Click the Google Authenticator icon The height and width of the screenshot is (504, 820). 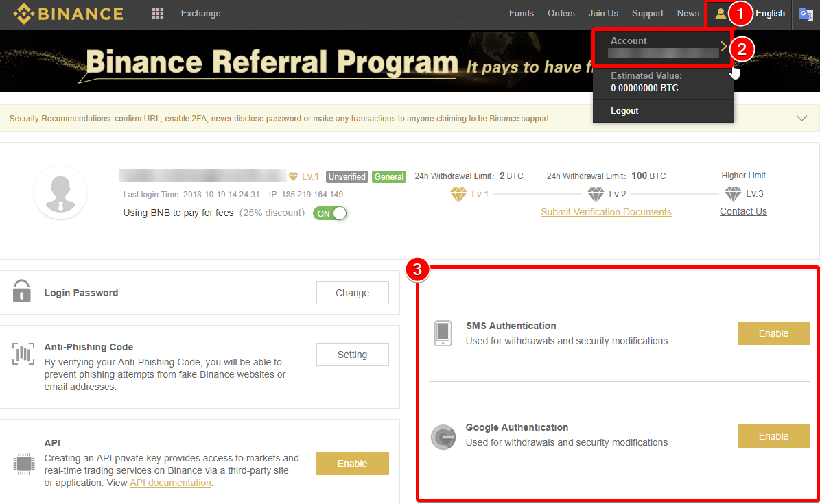coord(443,437)
